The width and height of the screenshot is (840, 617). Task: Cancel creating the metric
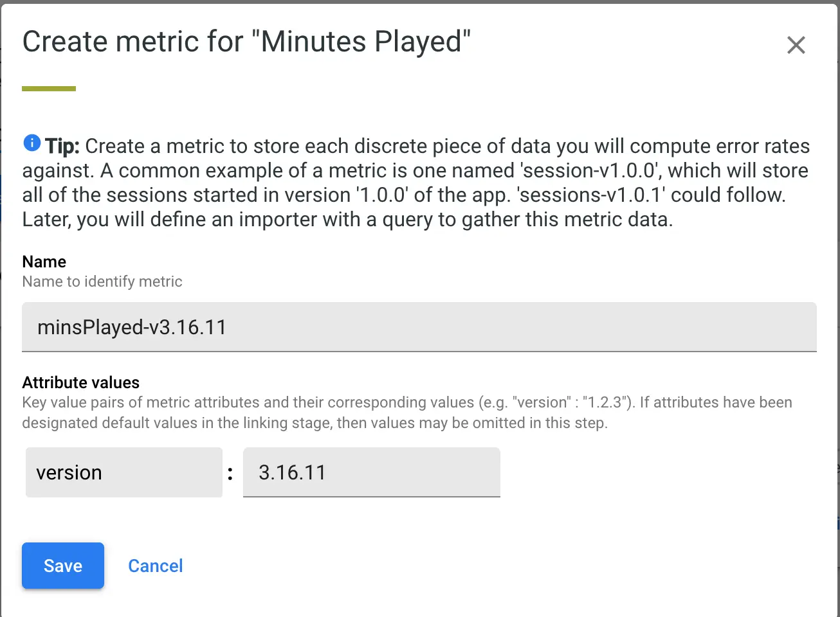[155, 566]
